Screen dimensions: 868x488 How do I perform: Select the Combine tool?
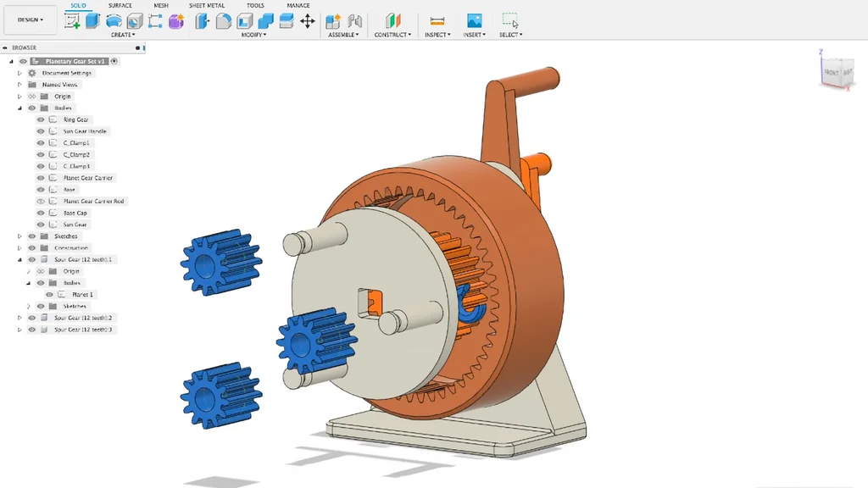pyautogui.click(x=265, y=21)
